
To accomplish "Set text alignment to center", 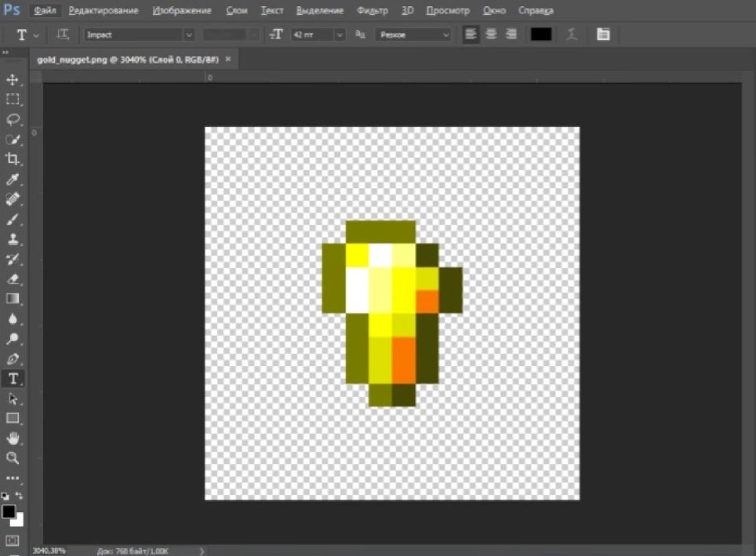I will click(492, 35).
